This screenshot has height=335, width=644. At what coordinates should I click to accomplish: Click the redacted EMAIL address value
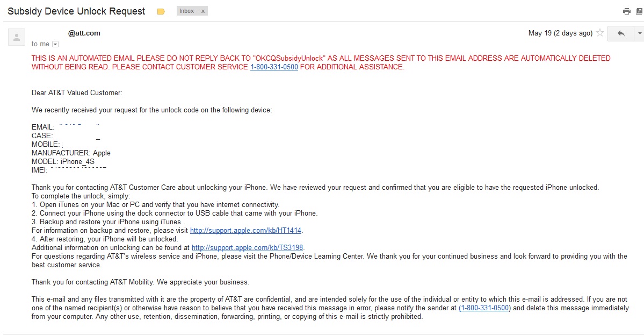pos(78,126)
